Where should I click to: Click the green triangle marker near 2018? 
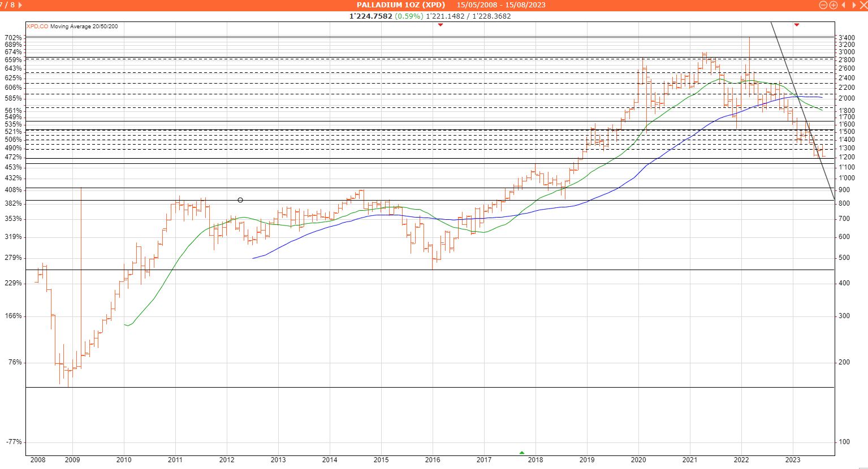(522, 453)
